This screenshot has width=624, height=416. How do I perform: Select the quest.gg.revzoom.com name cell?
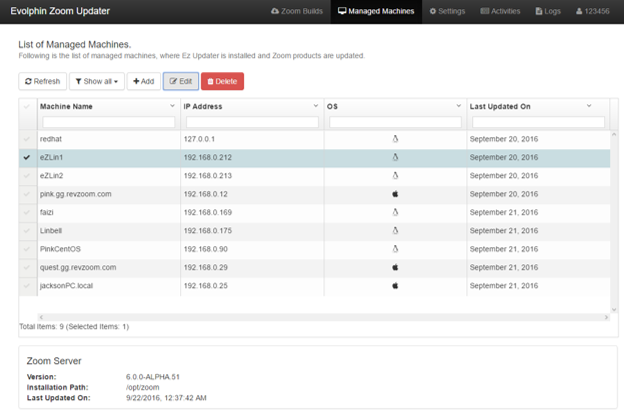(x=109, y=267)
